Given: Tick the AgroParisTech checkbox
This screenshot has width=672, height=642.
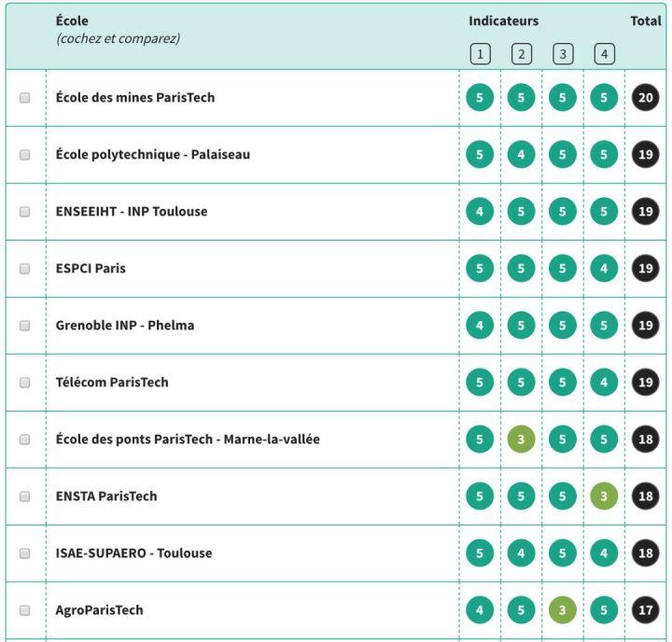Looking at the screenshot, I should (x=25, y=610).
